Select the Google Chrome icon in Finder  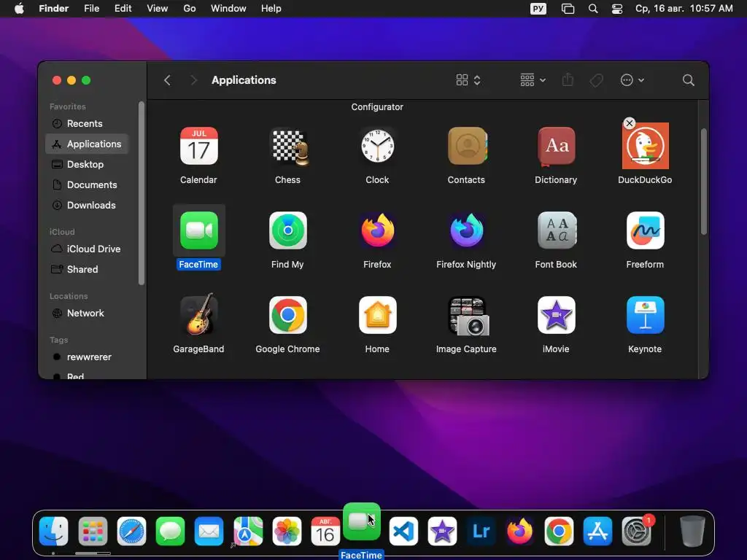point(287,315)
